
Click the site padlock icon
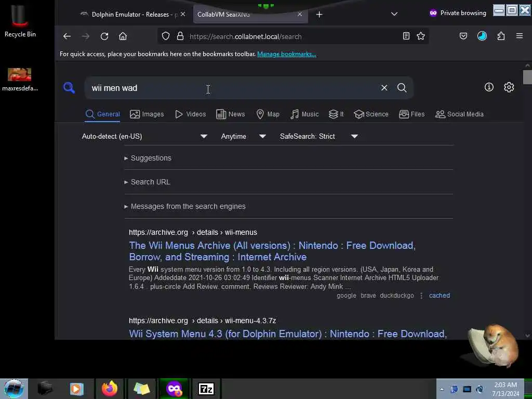coord(180,36)
